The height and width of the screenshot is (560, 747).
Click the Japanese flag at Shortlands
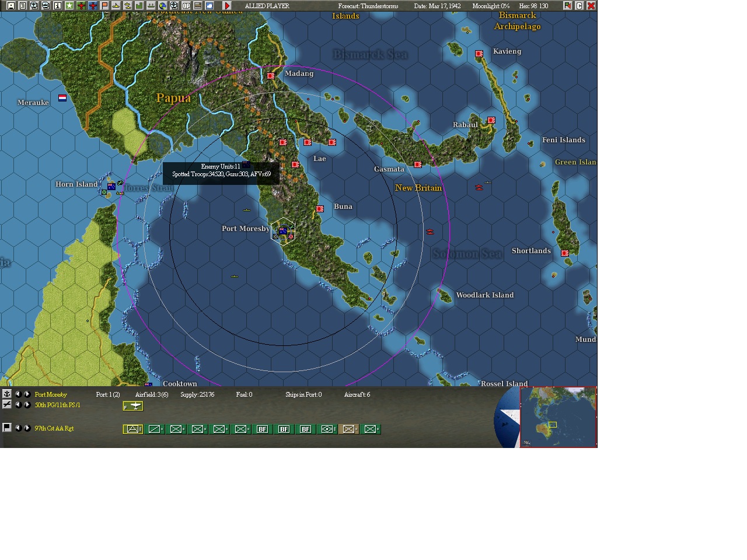point(565,253)
